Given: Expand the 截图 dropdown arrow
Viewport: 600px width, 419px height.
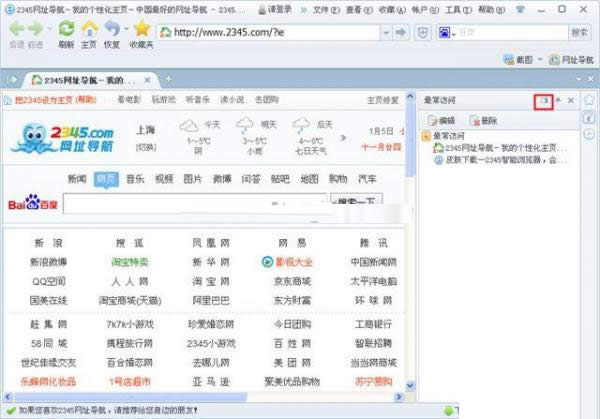Looking at the screenshot, I should click(x=540, y=59).
